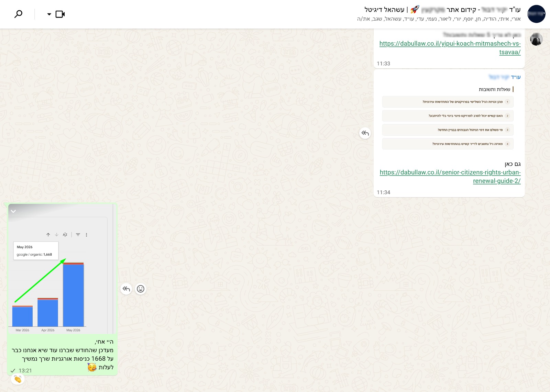View the clapping reaction on message
550x392 pixels.
tap(18, 379)
